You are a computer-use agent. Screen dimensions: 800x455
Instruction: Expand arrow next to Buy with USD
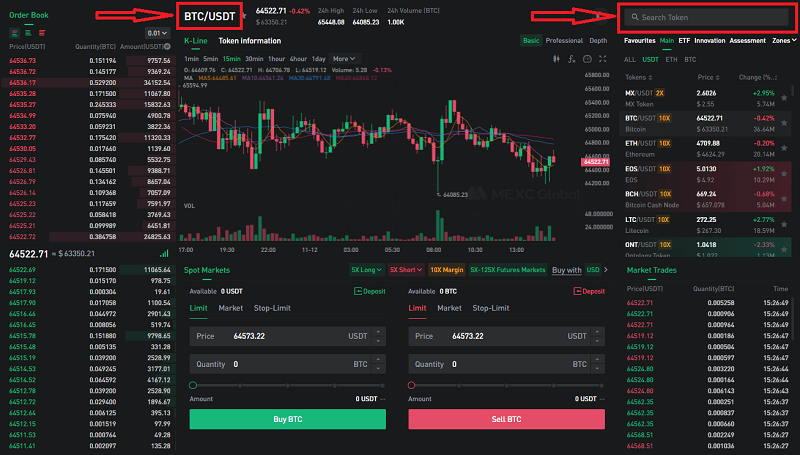(x=606, y=270)
